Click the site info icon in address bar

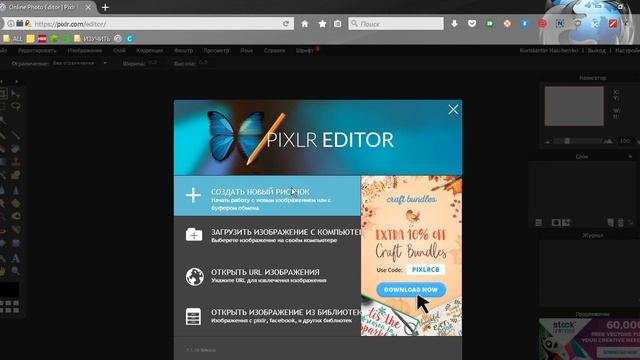pyautogui.click(x=11, y=24)
